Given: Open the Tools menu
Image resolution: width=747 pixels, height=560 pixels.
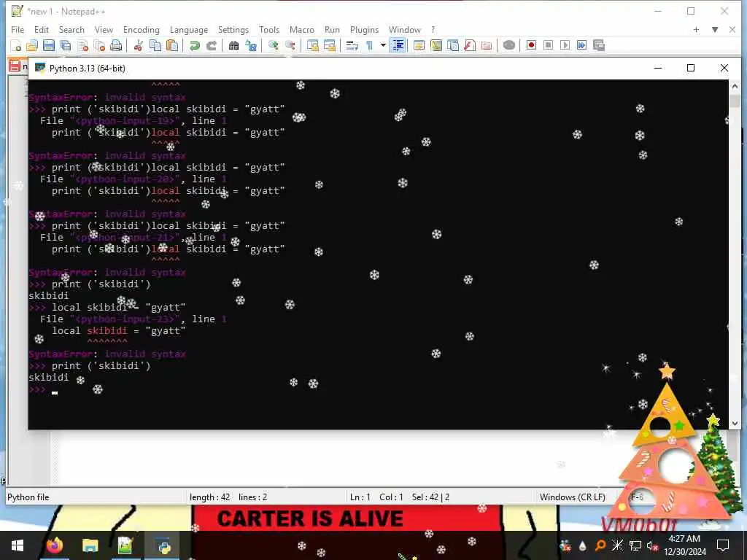Looking at the screenshot, I should (x=269, y=29).
